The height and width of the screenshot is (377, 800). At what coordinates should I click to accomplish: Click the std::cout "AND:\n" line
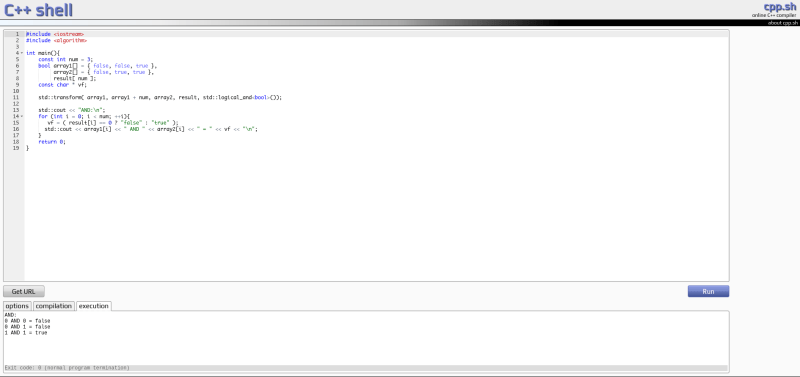point(71,110)
